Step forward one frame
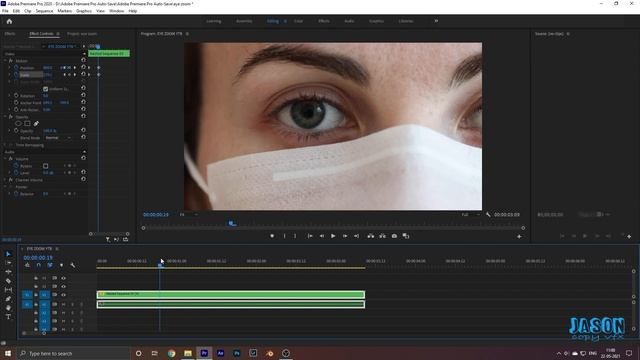Image resolution: width=640 pixels, height=360 pixels. (x=345, y=236)
